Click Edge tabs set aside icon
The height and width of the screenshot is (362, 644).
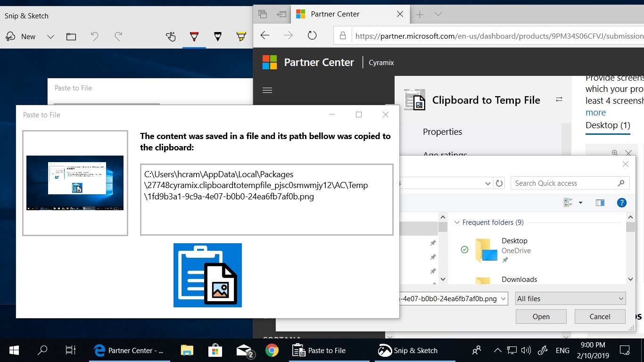263,14
